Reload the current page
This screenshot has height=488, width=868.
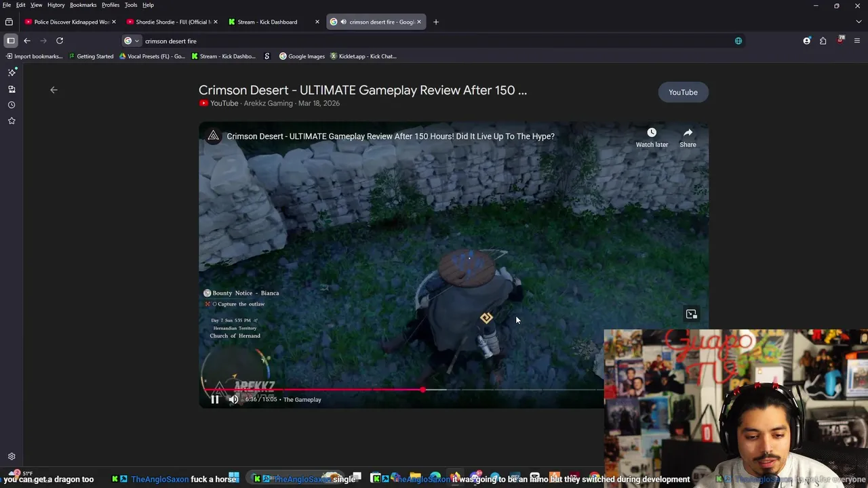60,41
